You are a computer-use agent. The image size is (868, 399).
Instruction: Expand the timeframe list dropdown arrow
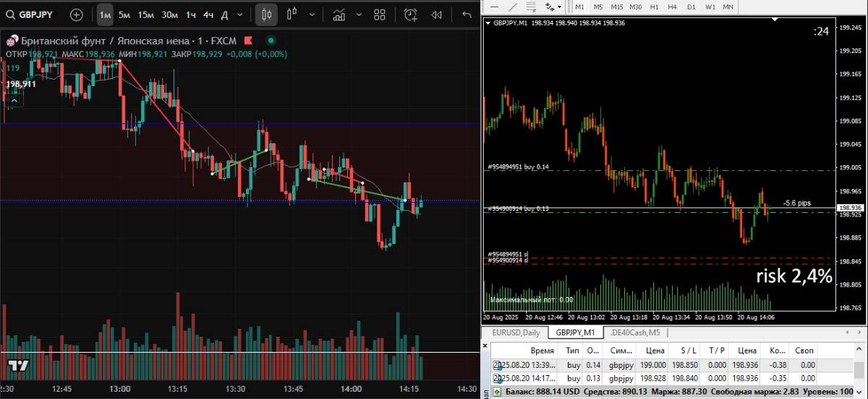tap(239, 14)
